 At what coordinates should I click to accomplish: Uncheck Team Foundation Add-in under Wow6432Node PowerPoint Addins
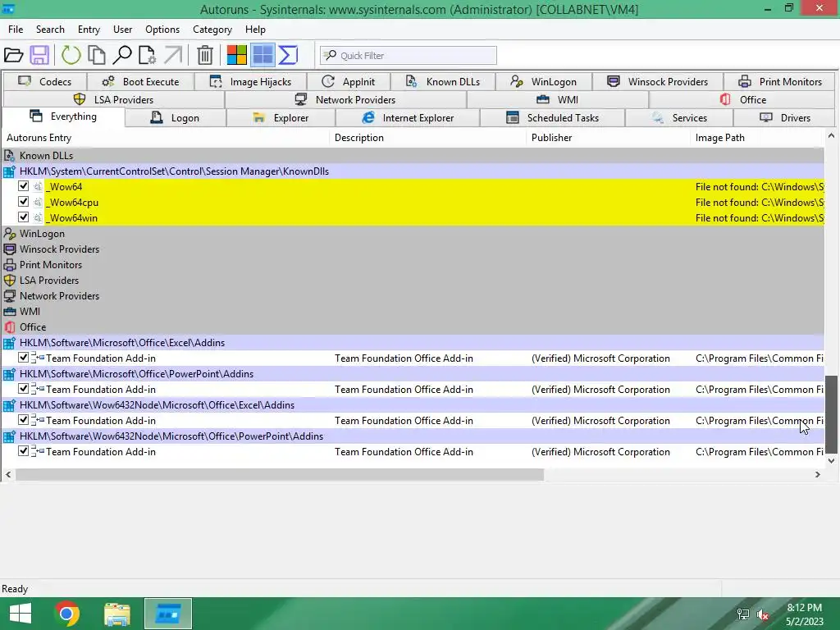coord(23,450)
